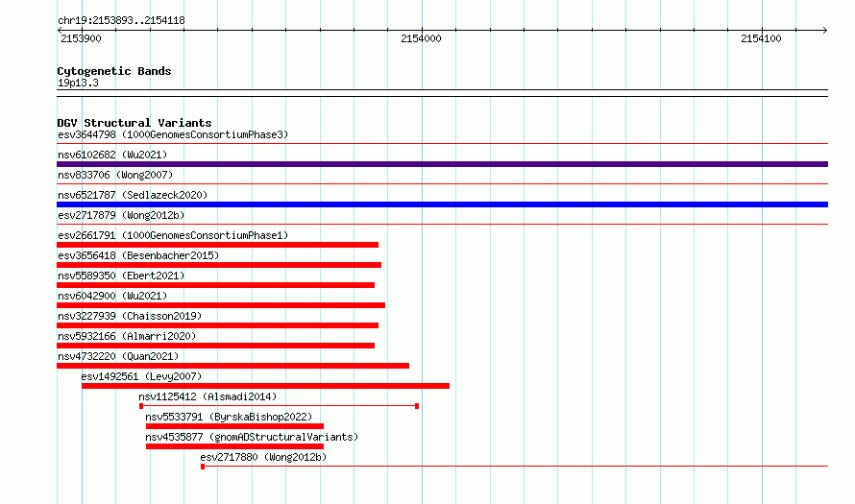Click the 2154100 ruler coordinate
855x504 pixels.
point(761,38)
